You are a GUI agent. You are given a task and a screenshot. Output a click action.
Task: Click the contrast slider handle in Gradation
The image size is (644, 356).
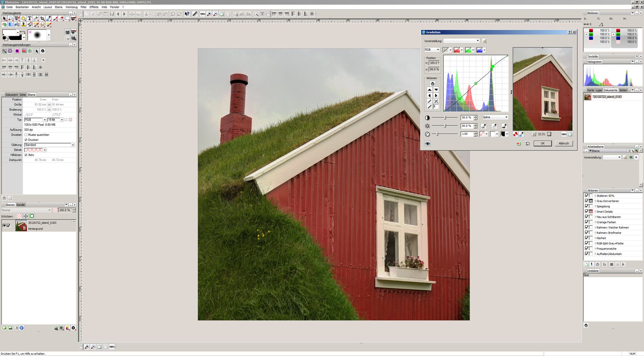click(445, 118)
